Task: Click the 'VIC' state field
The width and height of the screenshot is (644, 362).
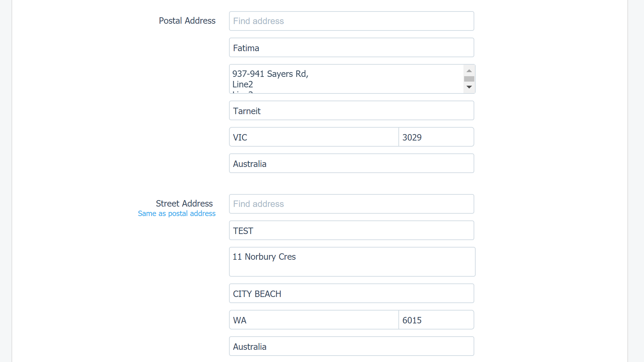Action: click(314, 137)
